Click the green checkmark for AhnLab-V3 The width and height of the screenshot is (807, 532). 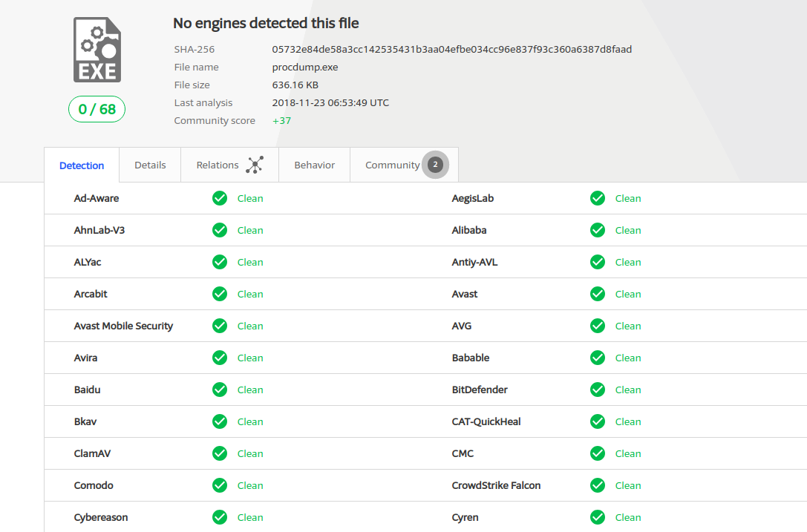tap(220, 230)
